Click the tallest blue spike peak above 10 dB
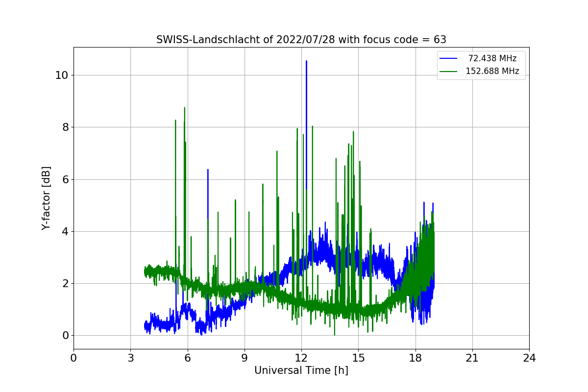The height and width of the screenshot is (392, 588). [x=306, y=62]
